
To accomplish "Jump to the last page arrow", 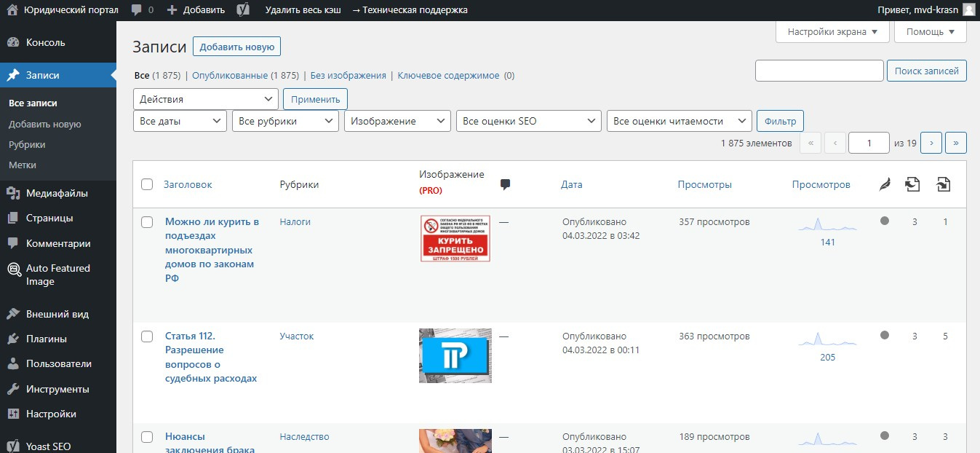I will 956,143.
